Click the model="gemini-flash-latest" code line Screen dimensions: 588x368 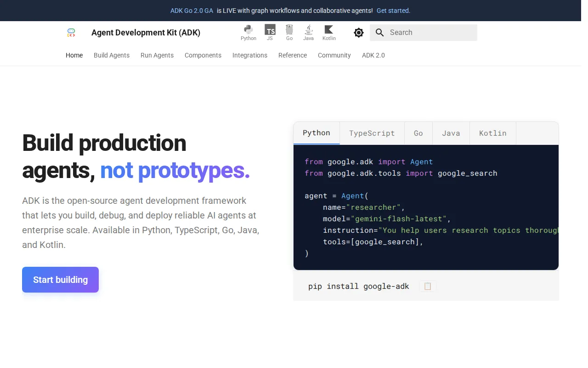[x=387, y=219]
